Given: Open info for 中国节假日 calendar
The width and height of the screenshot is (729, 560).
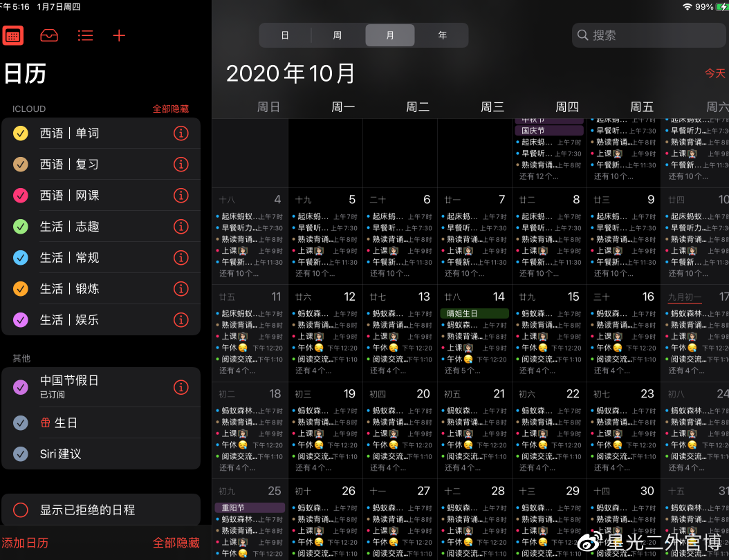Looking at the screenshot, I should [x=181, y=387].
